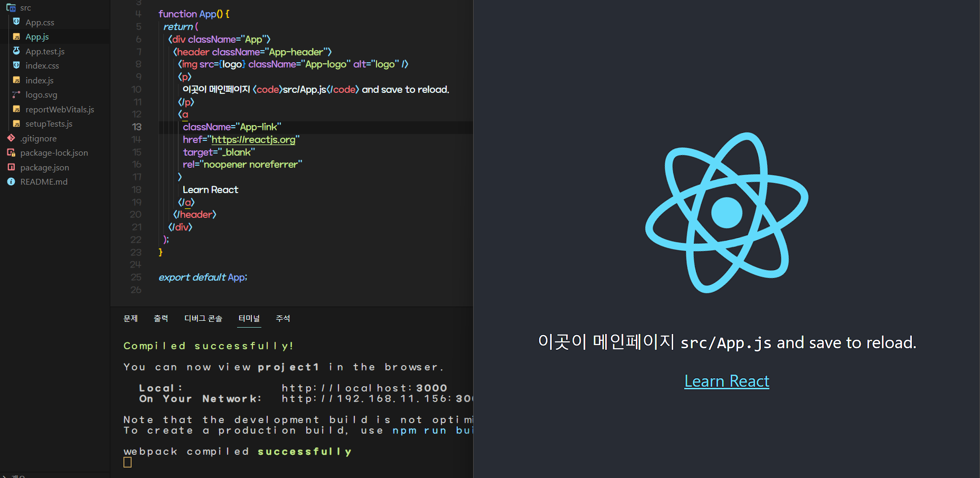Viewport: 980px width, 478px height.
Task: Click 'webpack compiled successfully' terminal line
Action: 238,452
